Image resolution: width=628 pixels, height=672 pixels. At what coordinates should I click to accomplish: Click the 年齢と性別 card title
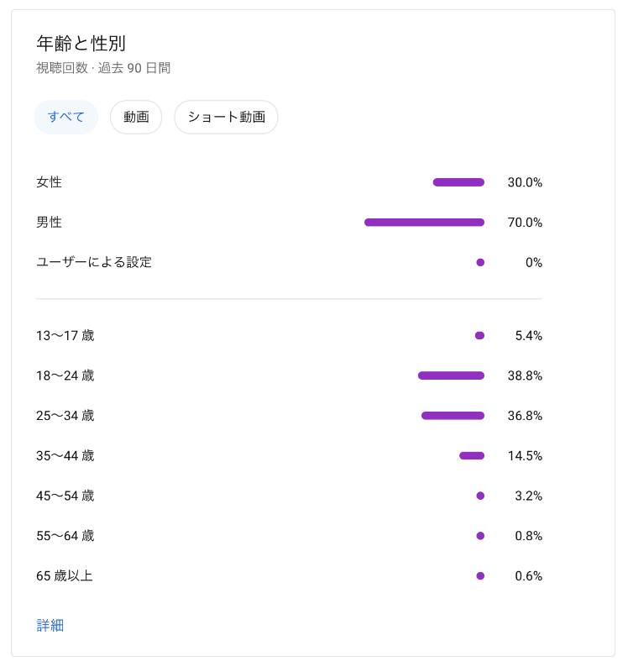click(81, 44)
